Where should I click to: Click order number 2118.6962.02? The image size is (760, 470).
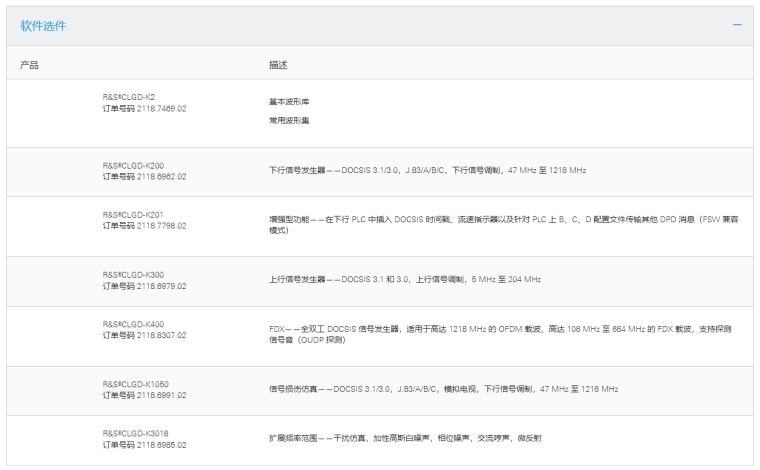pos(144,176)
